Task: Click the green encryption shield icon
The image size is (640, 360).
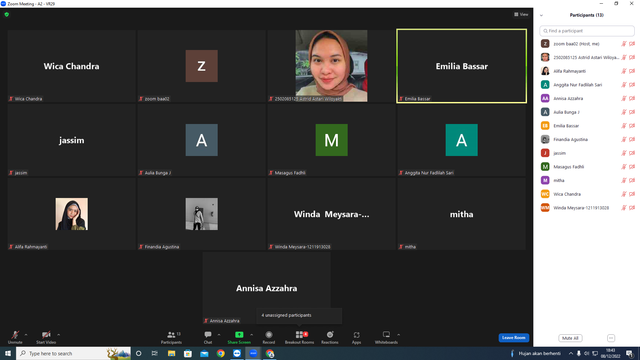Action: click(7, 14)
